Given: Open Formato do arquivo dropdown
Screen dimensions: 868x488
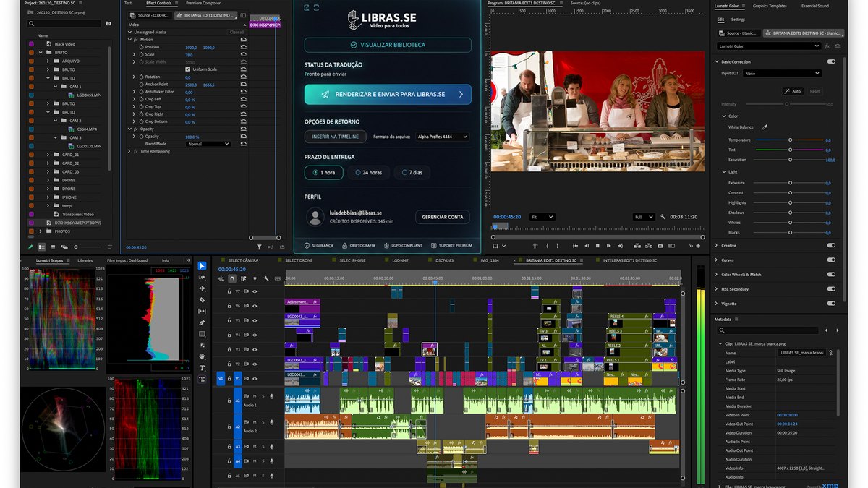Looking at the screenshot, I should click(x=443, y=136).
